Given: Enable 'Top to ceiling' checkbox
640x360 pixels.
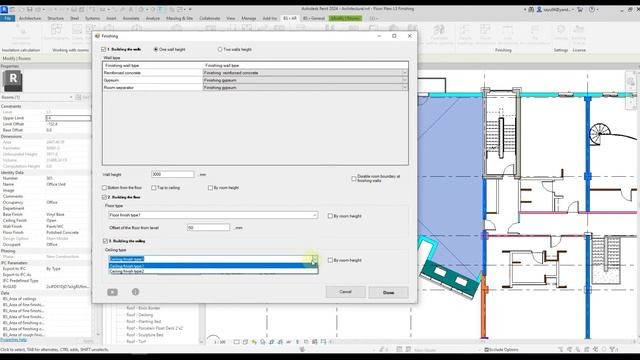Looking at the screenshot, I should pyautogui.click(x=153, y=188).
